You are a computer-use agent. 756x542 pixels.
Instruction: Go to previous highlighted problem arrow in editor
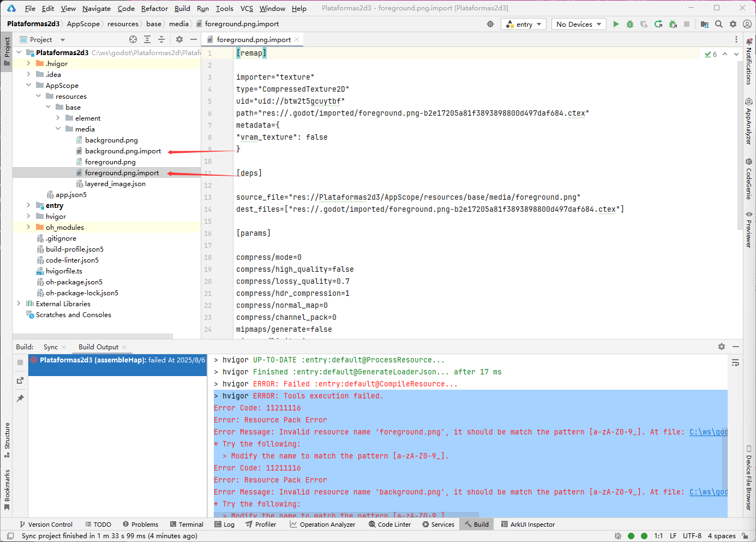725,54
